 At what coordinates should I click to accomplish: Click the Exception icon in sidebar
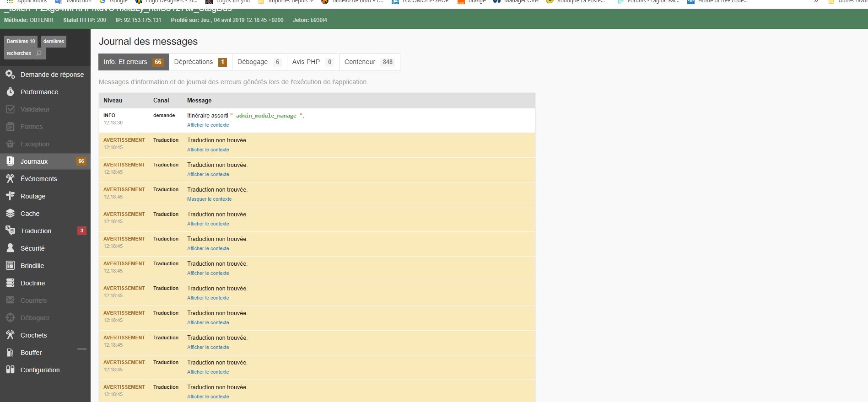(10, 144)
